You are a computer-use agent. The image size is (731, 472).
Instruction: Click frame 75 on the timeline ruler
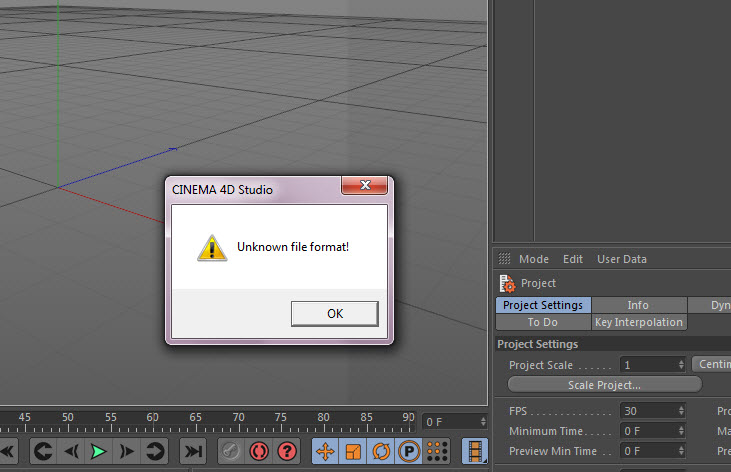click(281, 417)
